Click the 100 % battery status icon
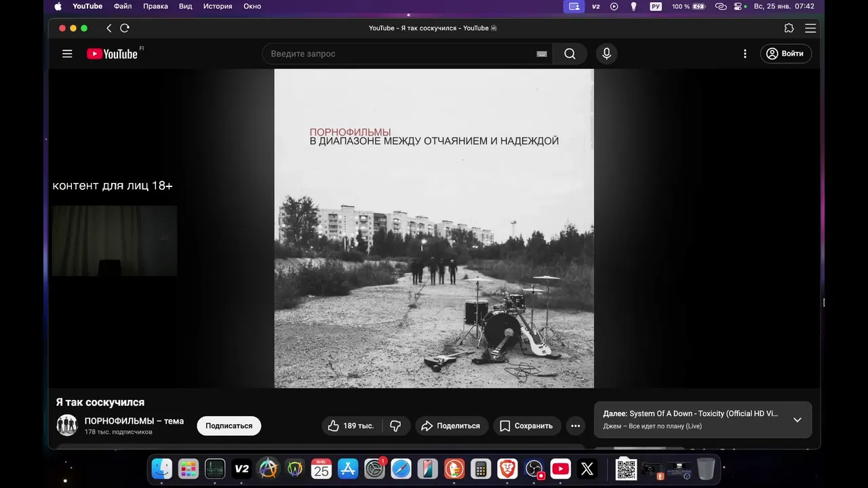Screen dimensions: 868x488 click(688, 6)
